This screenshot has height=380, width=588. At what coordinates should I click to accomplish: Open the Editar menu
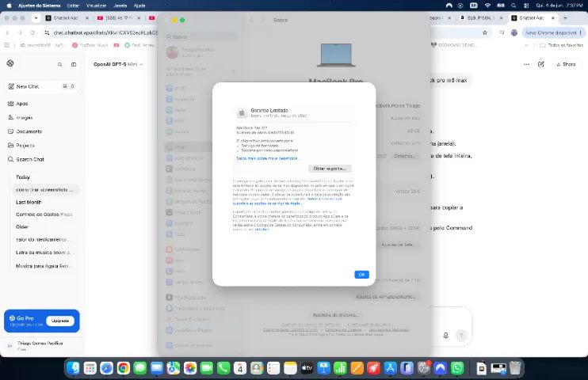(73, 6)
